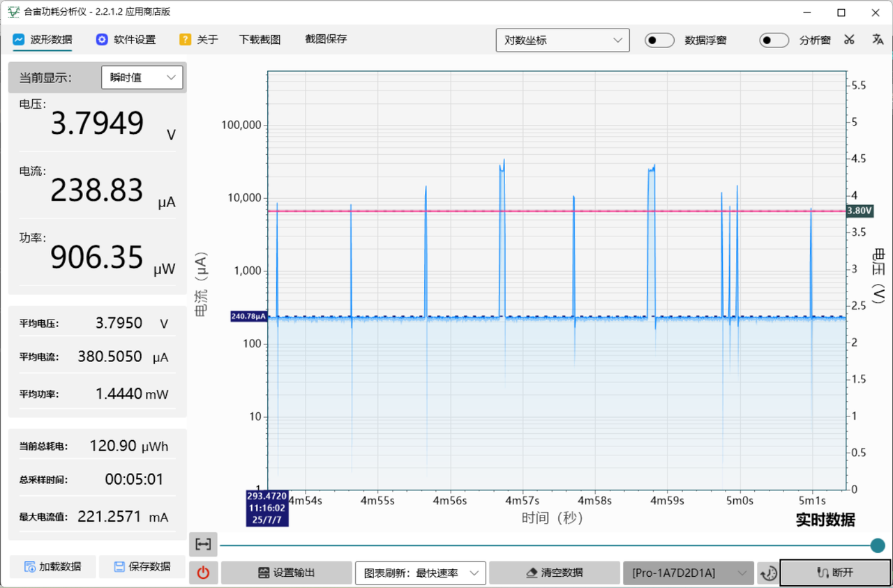Click the 设置输出 button
893x588 pixels.
click(287, 573)
